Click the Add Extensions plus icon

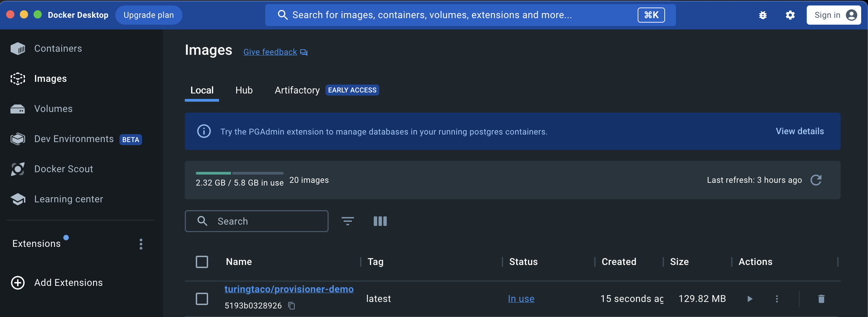(18, 283)
